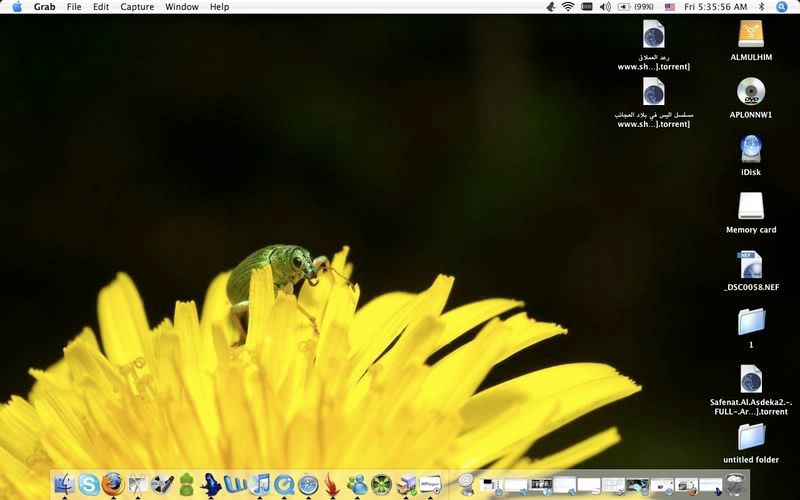Viewport: 800px width, 500px height.
Task: Select the Safenat.Al.Asdeka2 torrent file
Action: 750,379
